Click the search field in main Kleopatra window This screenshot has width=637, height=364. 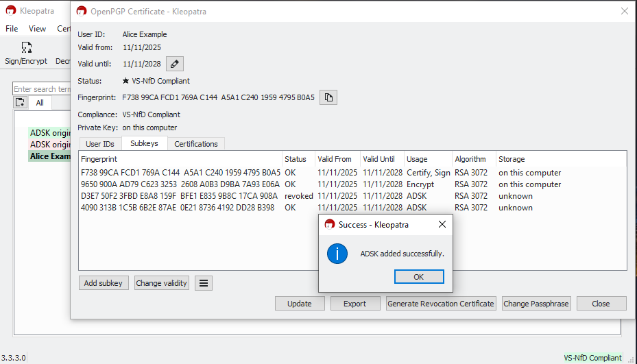[42, 89]
